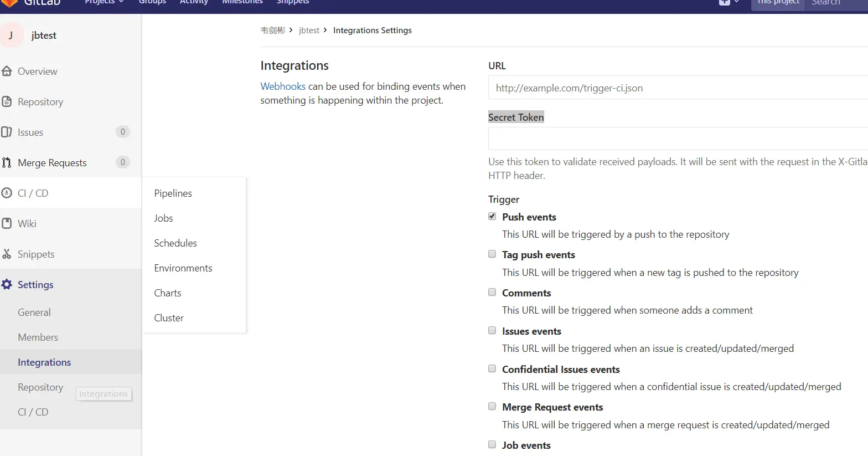This screenshot has width=868, height=456.
Task: Click the Trigger section heading
Action: click(x=504, y=199)
